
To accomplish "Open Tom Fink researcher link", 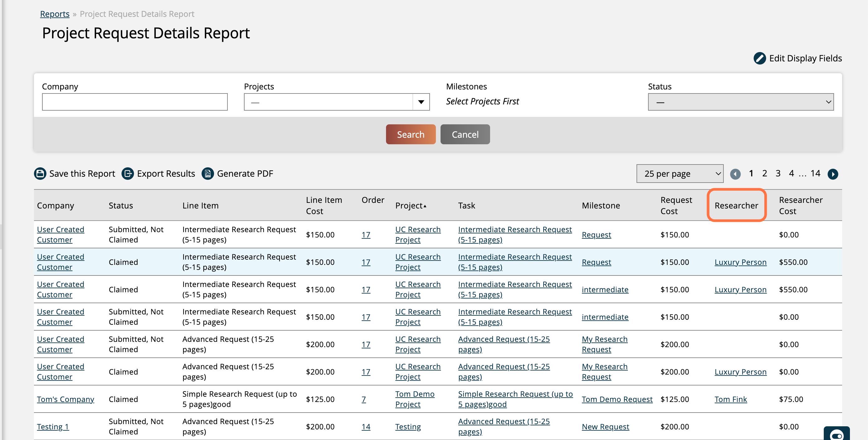I will pos(731,399).
